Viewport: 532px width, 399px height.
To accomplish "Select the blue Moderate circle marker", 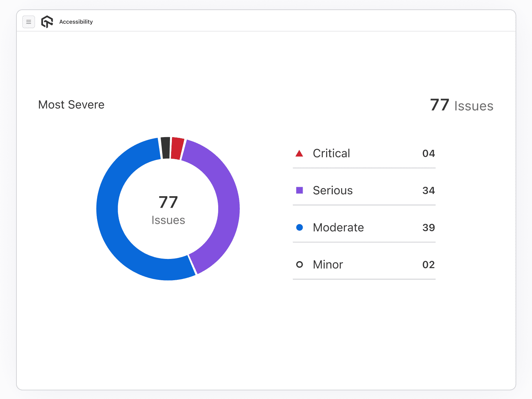I will (299, 227).
